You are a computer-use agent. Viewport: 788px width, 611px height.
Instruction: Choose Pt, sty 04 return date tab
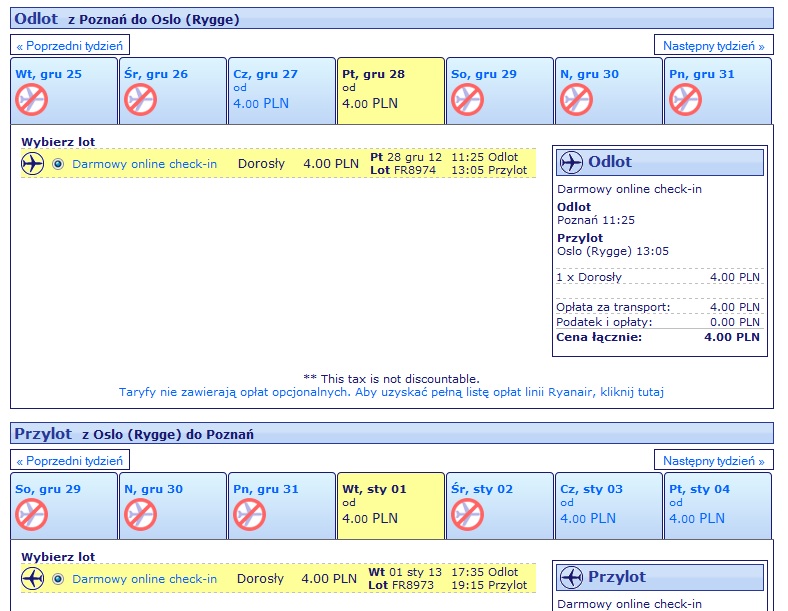tap(718, 505)
